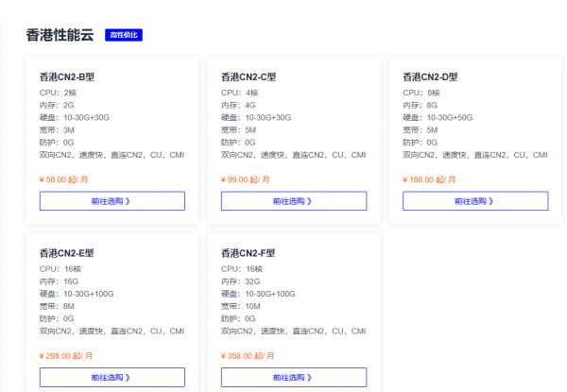Click CPU: 4核 in the C型 card

click(x=240, y=93)
